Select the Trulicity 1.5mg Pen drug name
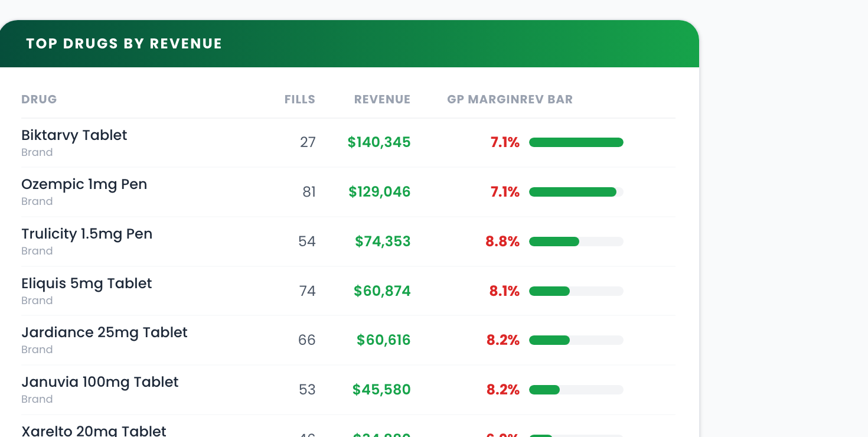 point(87,234)
